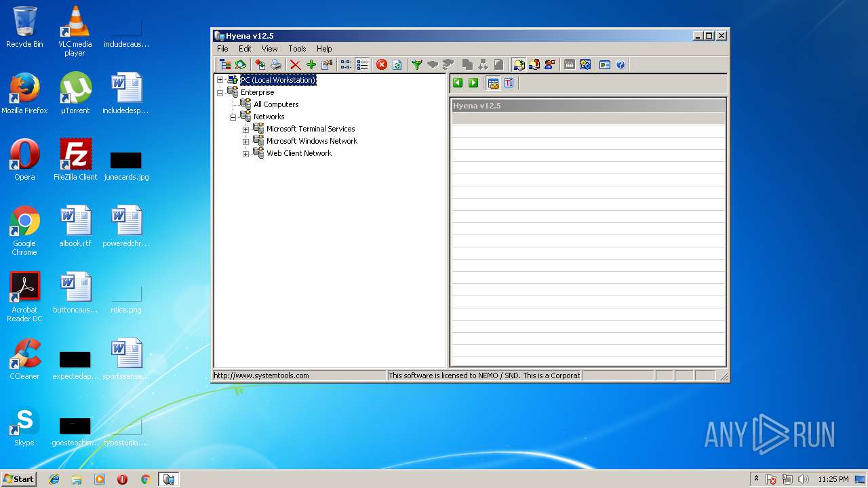The image size is (868, 488).
Task: Click the gray calendar grid toolbar icon
Action: (570, 64)
